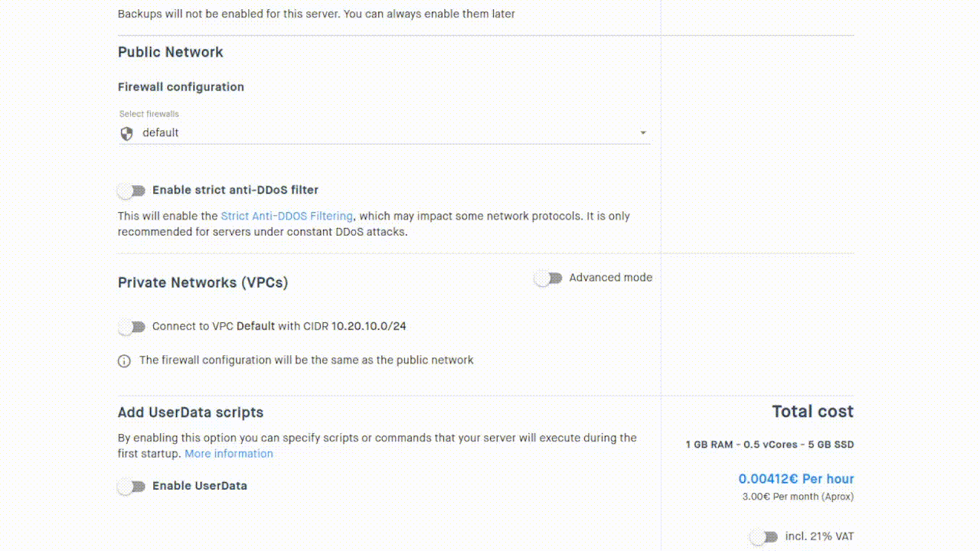The image size is (980, 551).
Task: Click the Total cost heading
Action: (x=812, y=412)
